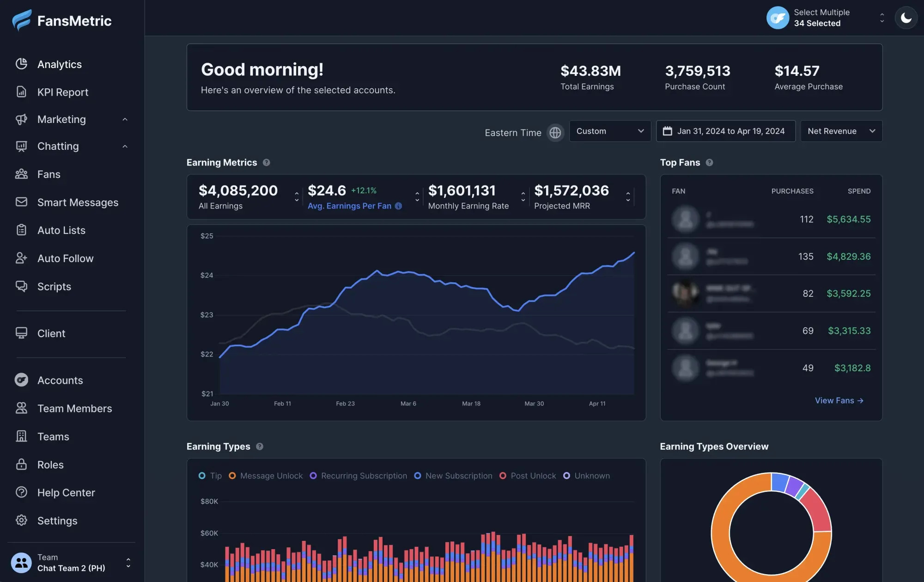Click the Eastern Time globe icon
This screenshot has height=582, width=924.
[x=555, y=133]
